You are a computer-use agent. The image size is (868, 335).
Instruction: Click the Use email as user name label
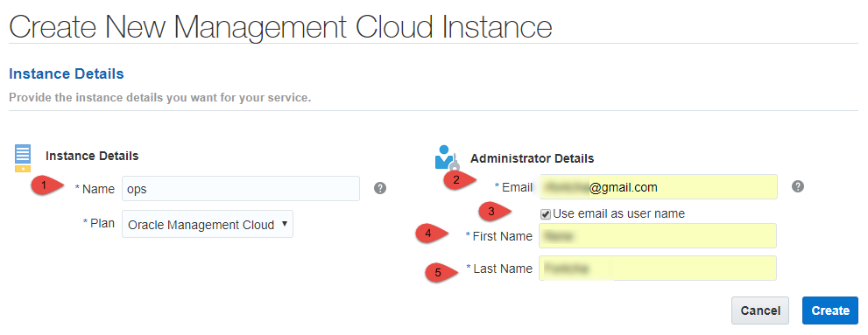(x=619, y=213)
